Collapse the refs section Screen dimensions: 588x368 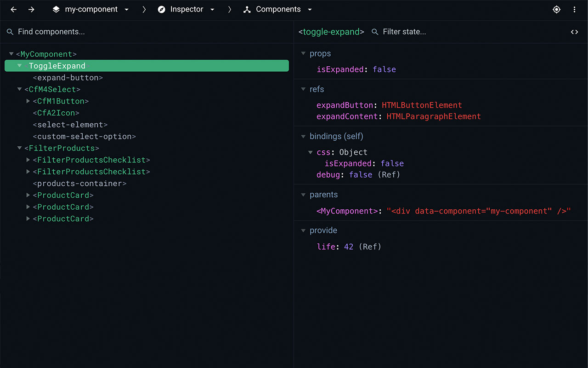tap(303, 89)
